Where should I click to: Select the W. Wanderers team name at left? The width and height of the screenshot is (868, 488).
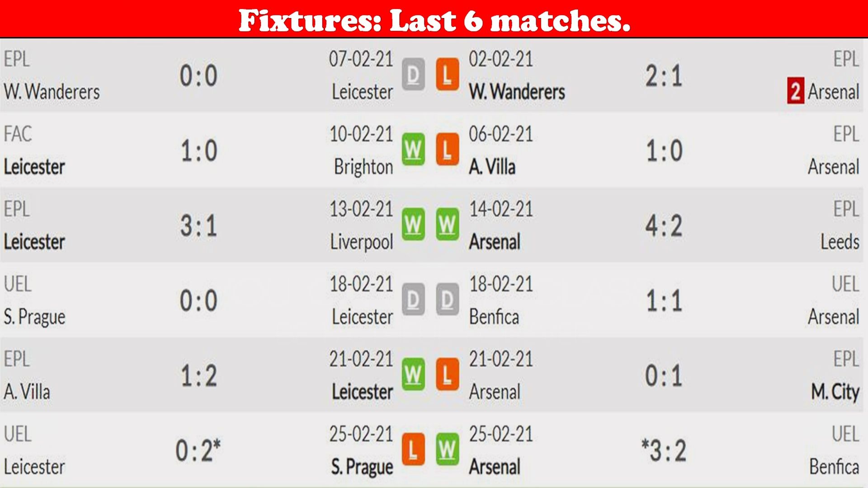click(52, 92)
